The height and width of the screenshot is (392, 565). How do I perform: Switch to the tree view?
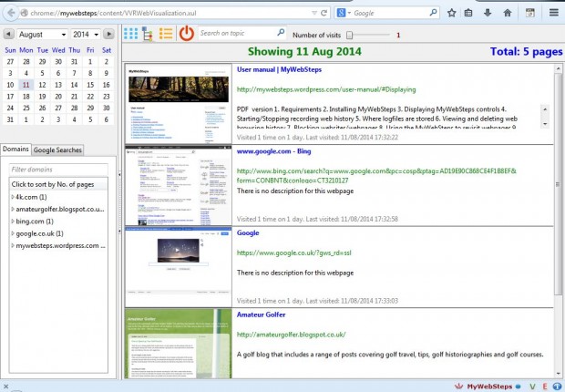(x=147, y=34)
